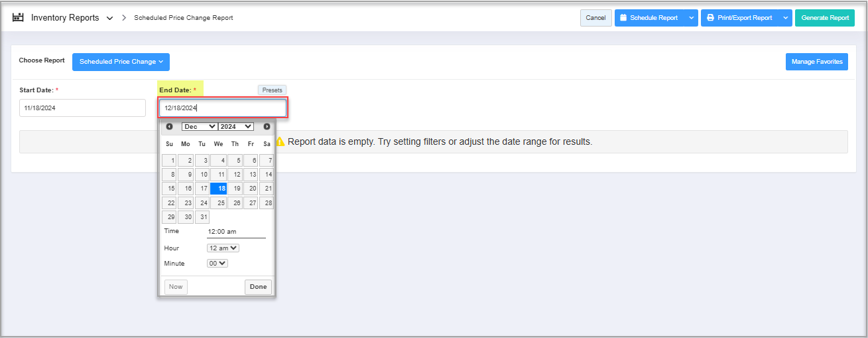Select December 14 in the calendar
868x338 pixels.
click(x=267, y=175)
